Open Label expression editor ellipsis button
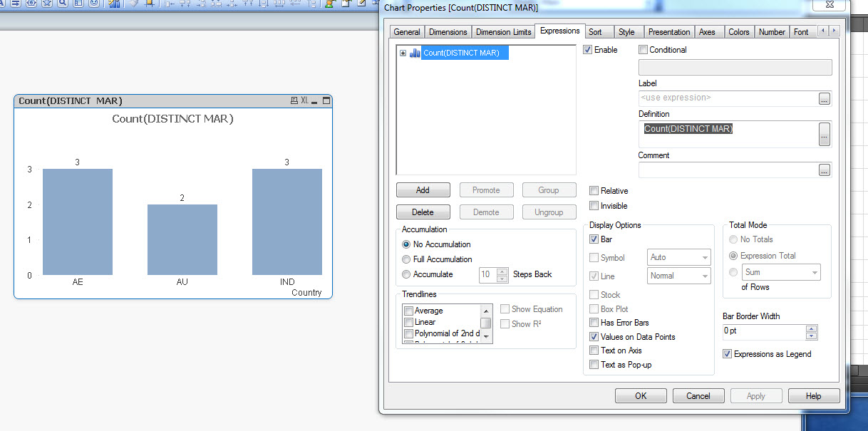The height and width of the screenshot is (431, 868). pos(825,98)
